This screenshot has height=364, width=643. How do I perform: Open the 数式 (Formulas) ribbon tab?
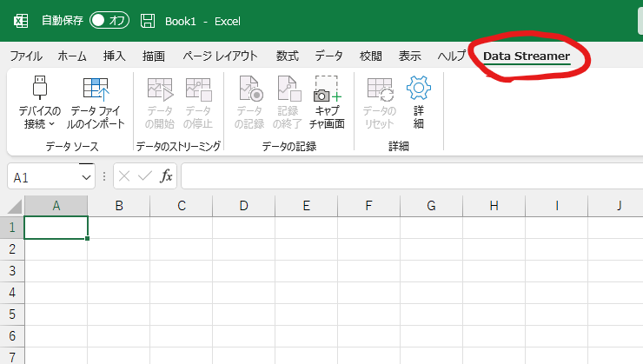coord(287,56)
